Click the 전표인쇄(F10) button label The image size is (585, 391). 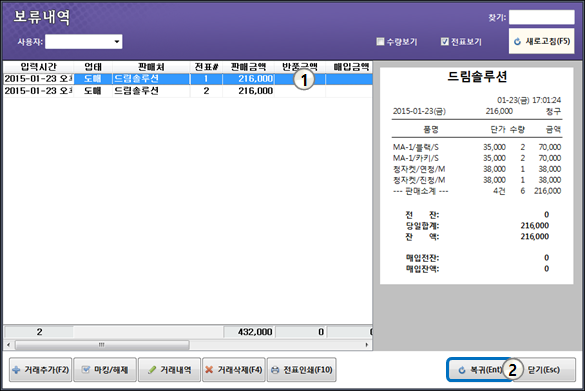[308, 370]
